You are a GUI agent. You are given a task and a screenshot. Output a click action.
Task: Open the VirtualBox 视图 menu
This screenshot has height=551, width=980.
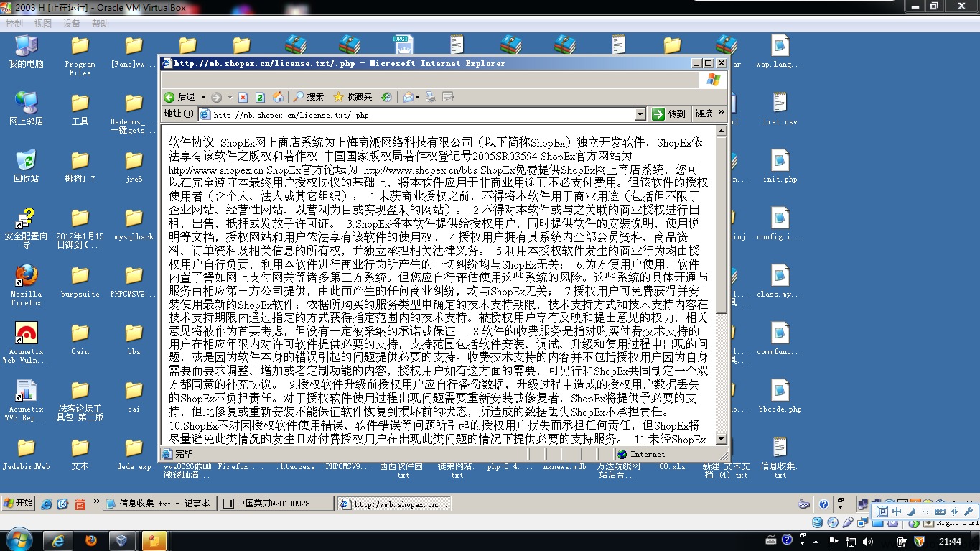pos(43,24)
